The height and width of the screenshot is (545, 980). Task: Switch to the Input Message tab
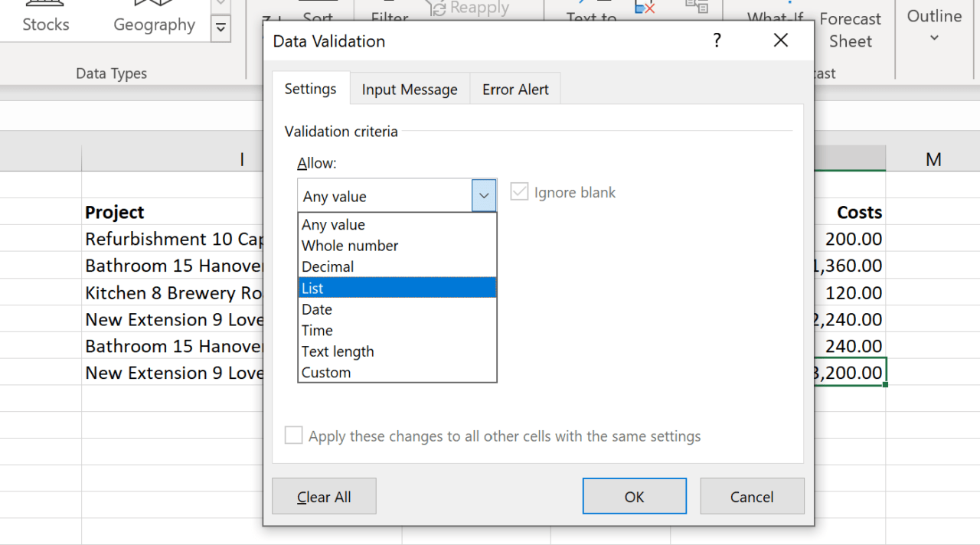click(410, 89)
